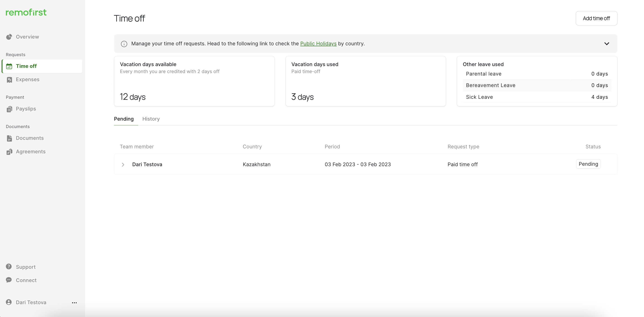644x317 pixels.
Task: Click the Payslips stacked pages icon
Action: click(9, 109)
